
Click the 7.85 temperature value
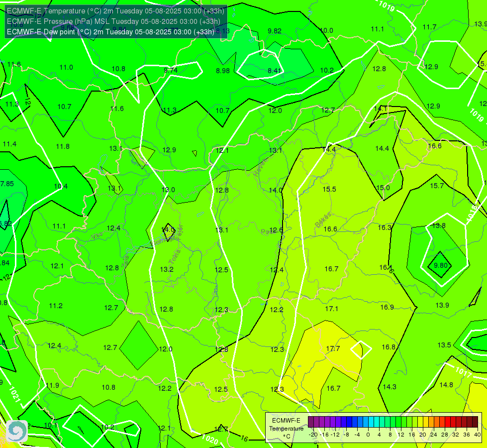tap(7, 184)
